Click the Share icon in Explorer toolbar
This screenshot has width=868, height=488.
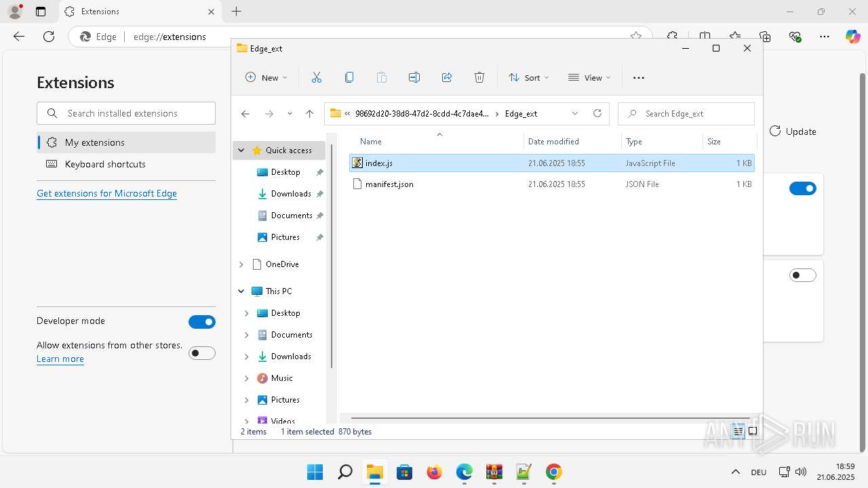click(x=447, y=77)
